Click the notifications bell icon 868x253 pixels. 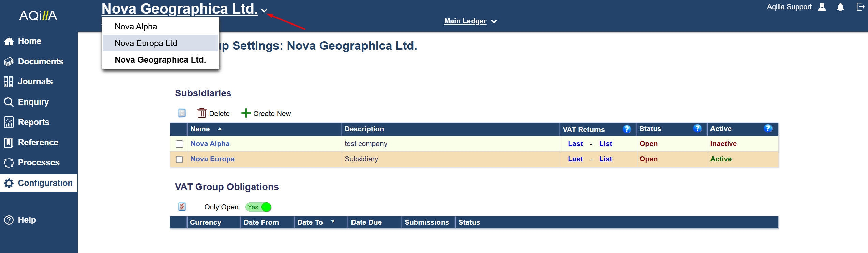coord(840,7)
